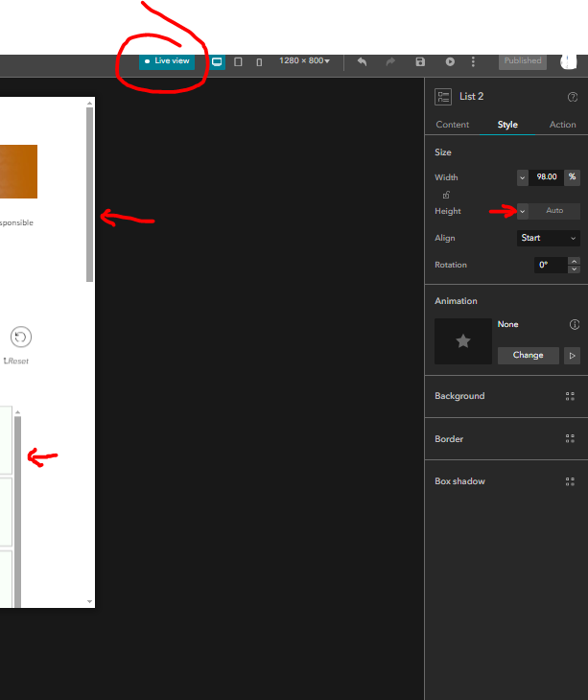This screenshot has width=588, height=700.
Task: Decrease rotation with the down arrow
Action: coord(575,269)
